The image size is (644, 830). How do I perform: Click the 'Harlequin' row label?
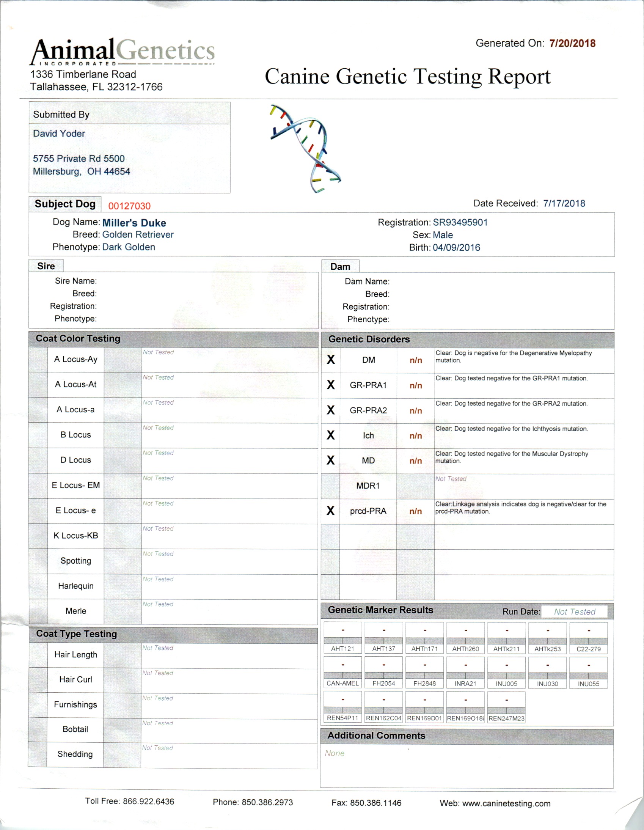(75, 586)
